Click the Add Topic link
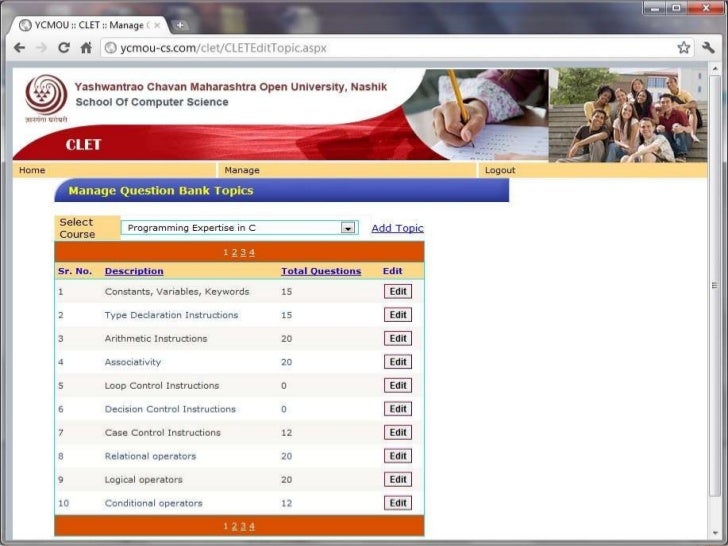 point(397,228)
